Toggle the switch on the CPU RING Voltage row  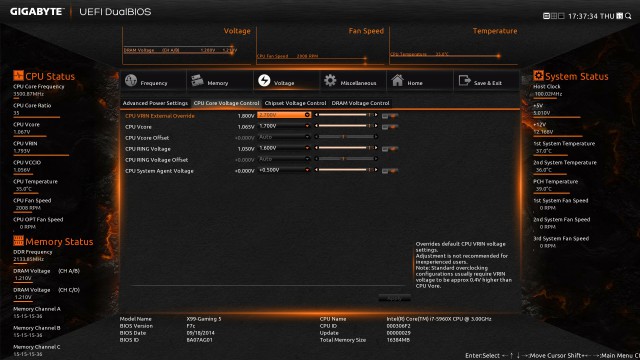pos(390,149)
